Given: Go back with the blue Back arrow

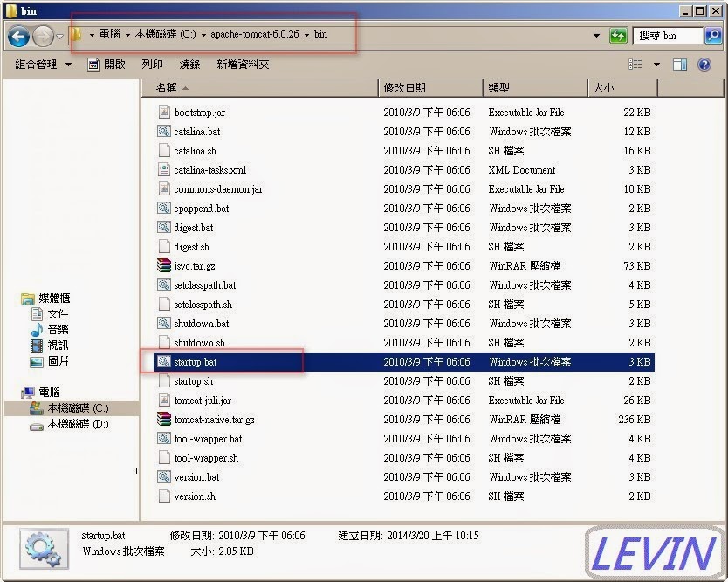Looking at the screenshot, I should tap(19, 36).
